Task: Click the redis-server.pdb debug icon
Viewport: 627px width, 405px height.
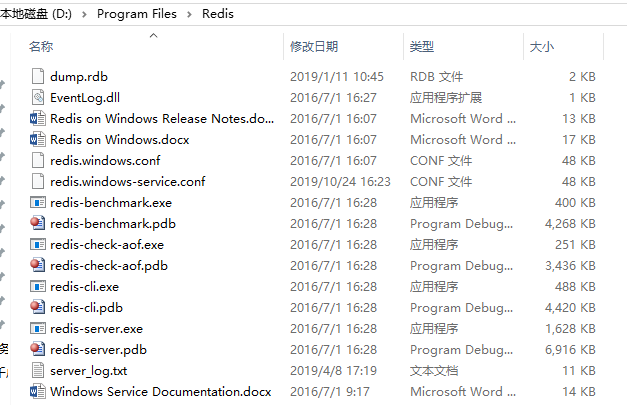Action: click(x=38, y=349)
